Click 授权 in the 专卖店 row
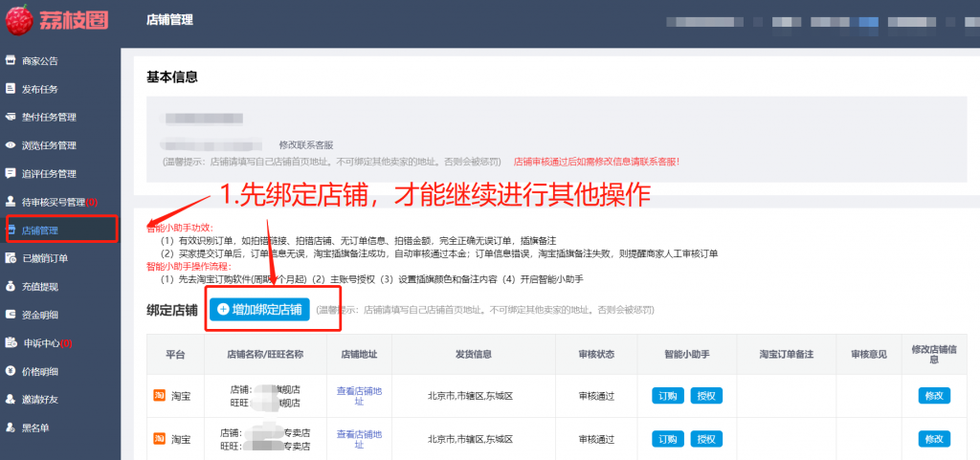 pos(706,439)
